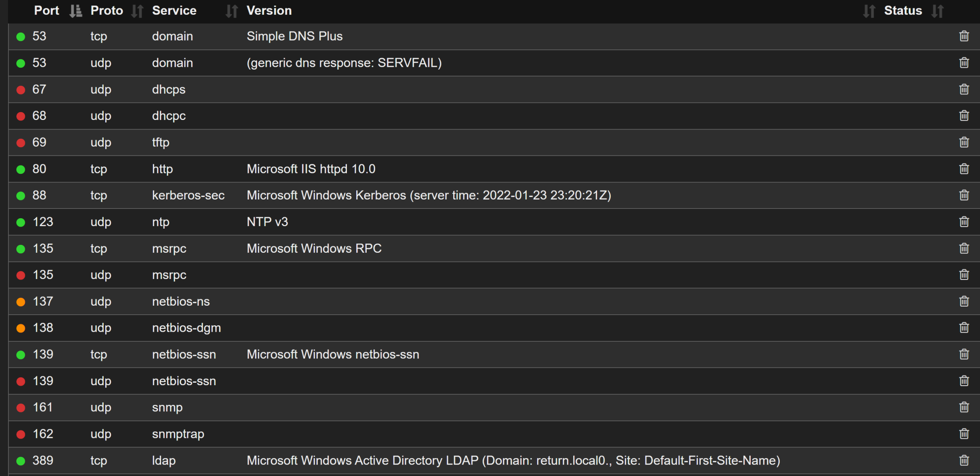Screen dimensions: 980x476
Task: Sort by Proto using its arrows
Action: tap(137, 11)
